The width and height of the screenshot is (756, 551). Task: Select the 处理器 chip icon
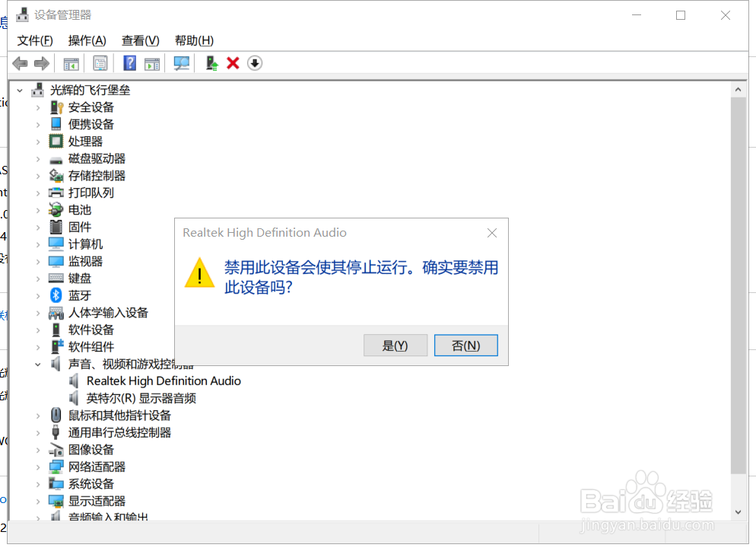pos(56,142)
